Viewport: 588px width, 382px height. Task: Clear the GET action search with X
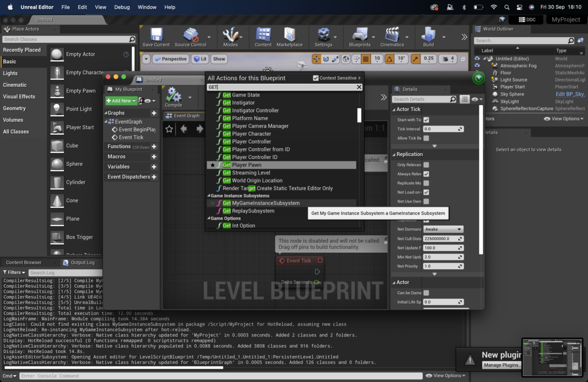(359, 87)
